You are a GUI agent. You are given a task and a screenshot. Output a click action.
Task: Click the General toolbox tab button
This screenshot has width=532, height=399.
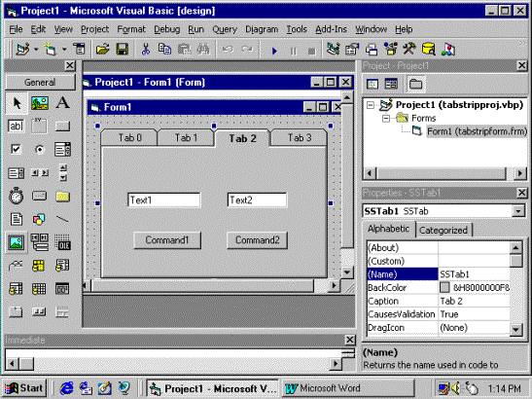click(x=40, y=82)
